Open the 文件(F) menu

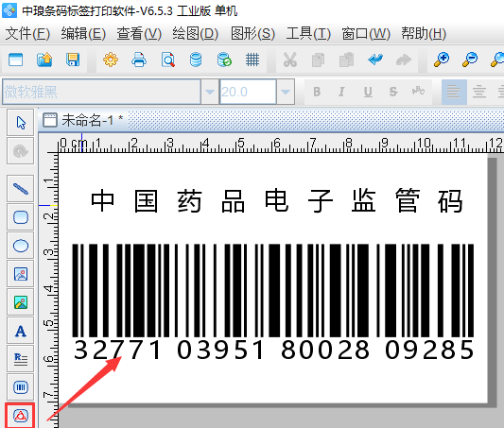tap(27, 34)
